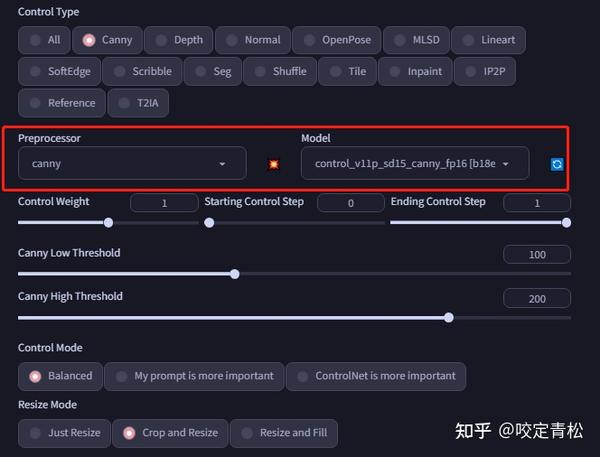Image resolution: width=600 pixels, height=457 pixels.
Task: Select the OpenPose control type
Action: [337, 40]
